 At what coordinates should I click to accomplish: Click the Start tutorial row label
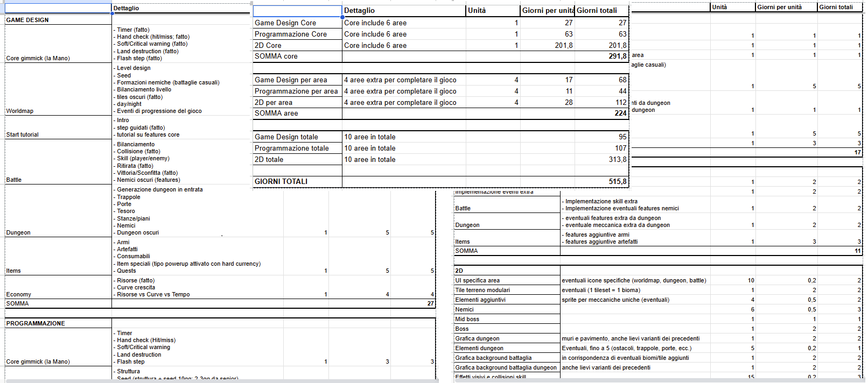[23, 134]
